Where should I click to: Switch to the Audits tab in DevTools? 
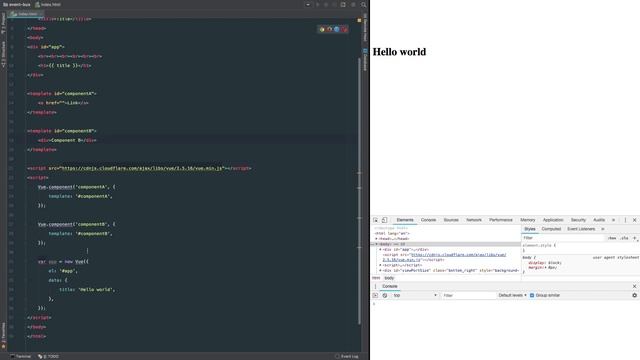tap(599, 220)
